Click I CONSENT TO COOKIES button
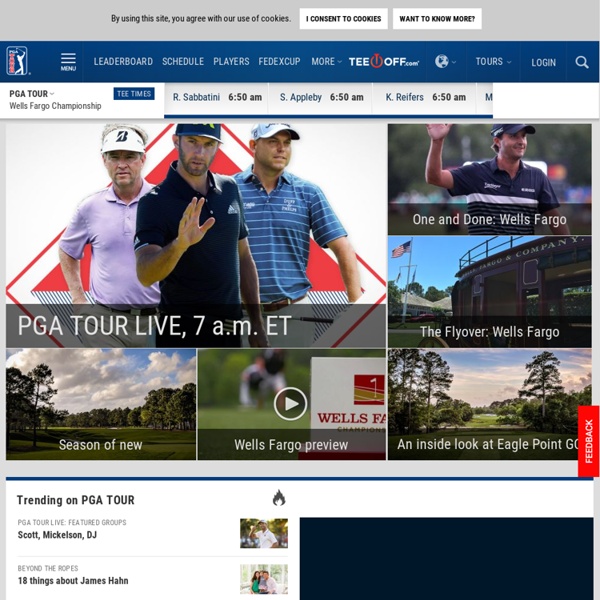Image resolution: width=600 pixels, height=600 pixels. click(x=343, y=19)
